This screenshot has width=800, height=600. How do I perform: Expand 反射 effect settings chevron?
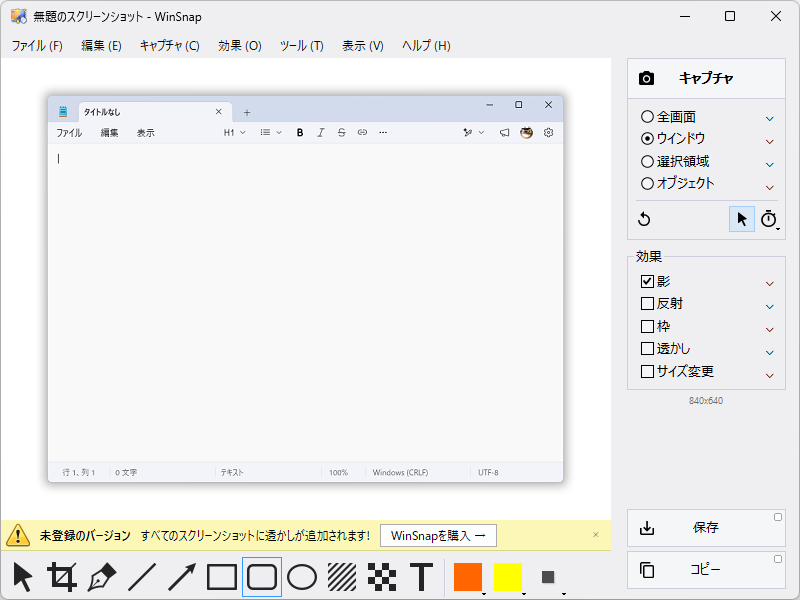(x=769, y=307)
